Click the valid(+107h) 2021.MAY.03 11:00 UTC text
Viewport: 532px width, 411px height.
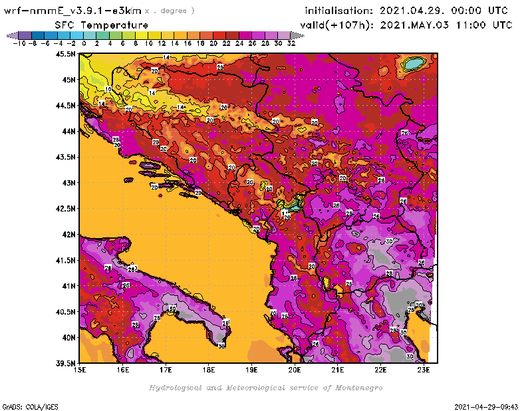coord(406,25)
